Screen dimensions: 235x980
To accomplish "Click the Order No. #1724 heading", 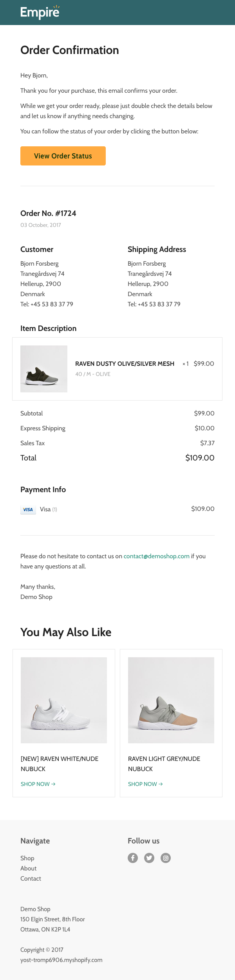I will [48, 213].
